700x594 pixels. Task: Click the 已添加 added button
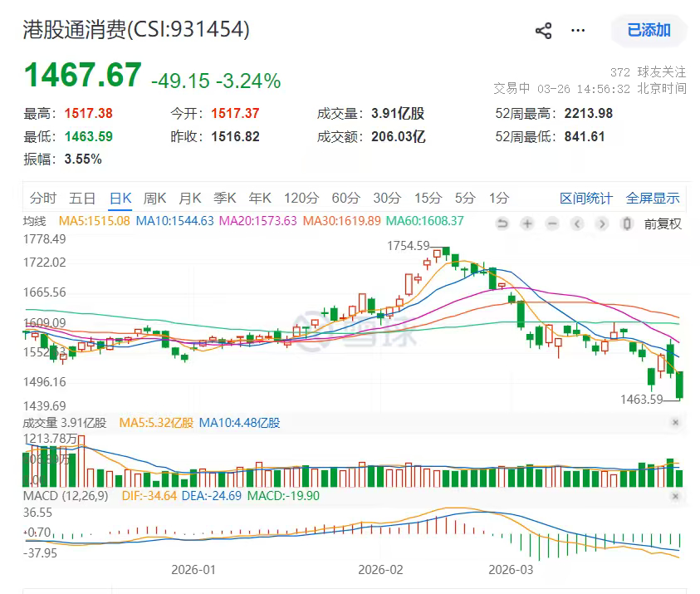648,30
